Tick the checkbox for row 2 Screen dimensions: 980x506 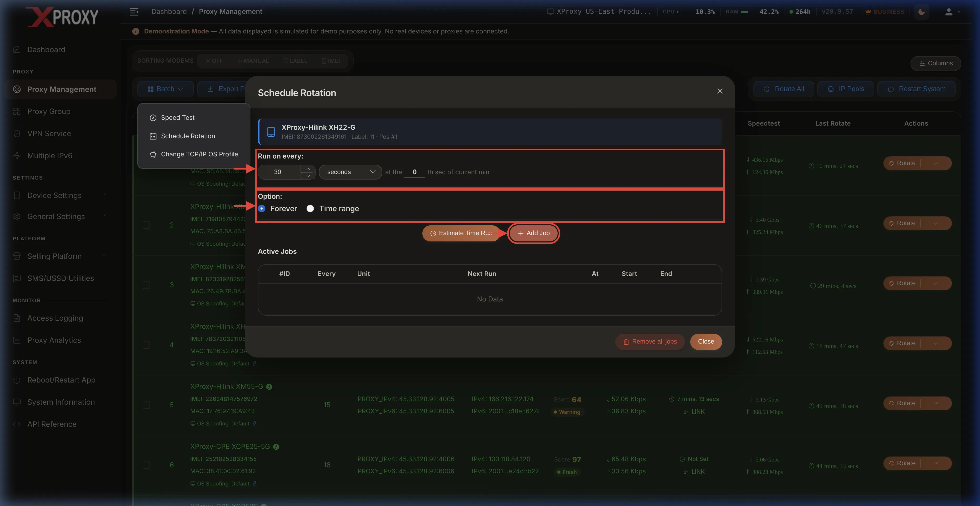(x=146, y=225)
